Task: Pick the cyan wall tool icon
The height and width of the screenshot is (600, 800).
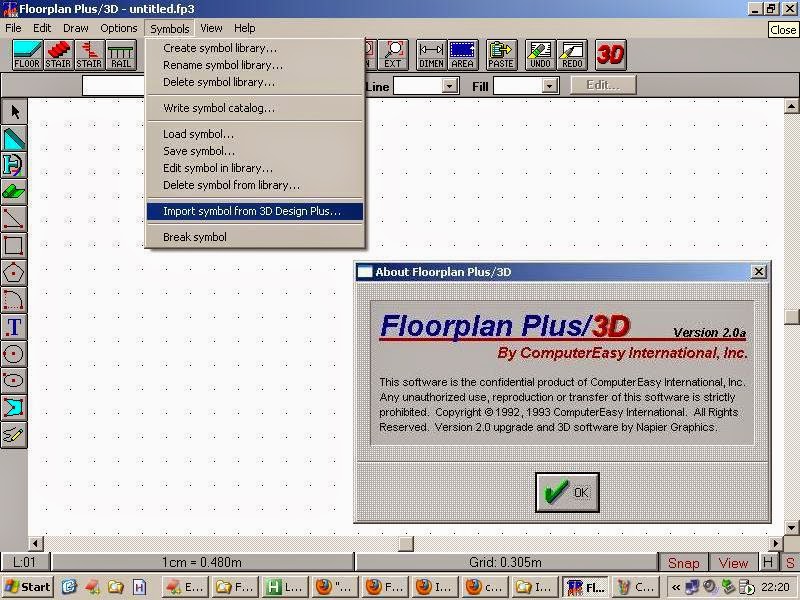Action: [14, 139]
